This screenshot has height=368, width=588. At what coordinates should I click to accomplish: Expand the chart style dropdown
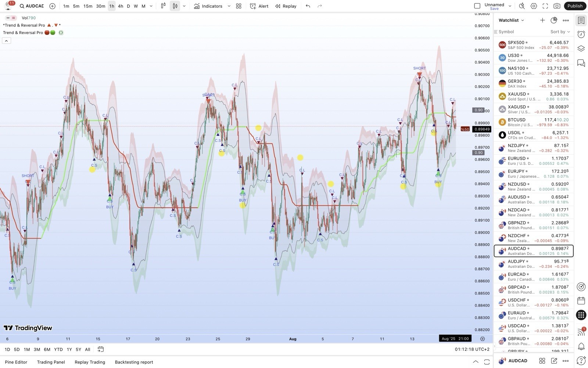[x=184, y=6]
